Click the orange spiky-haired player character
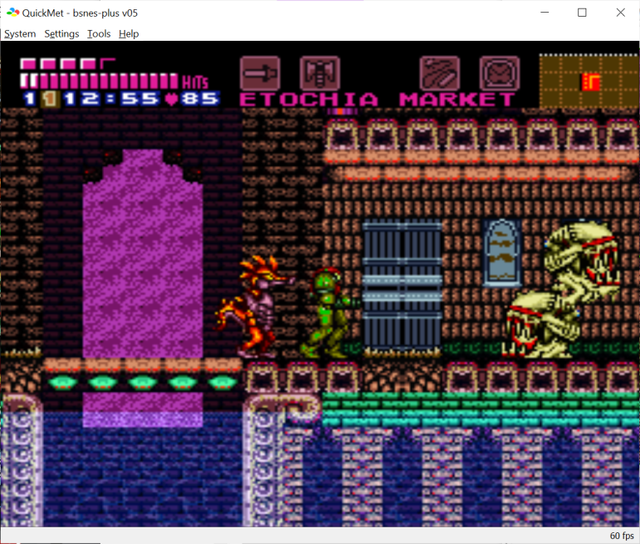The width and height of the screenshot is (640, 544). pyautogui.click(x=255, y=306)
